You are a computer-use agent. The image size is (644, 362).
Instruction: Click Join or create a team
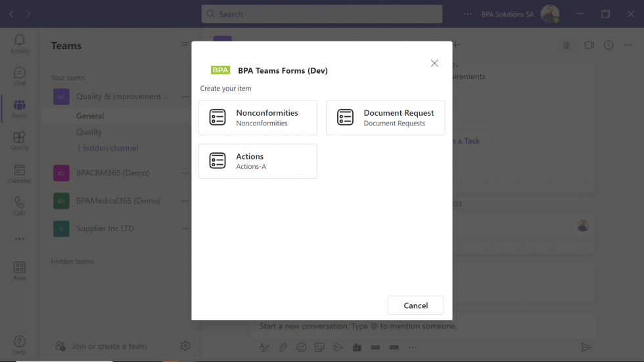(x=108, y=346)
